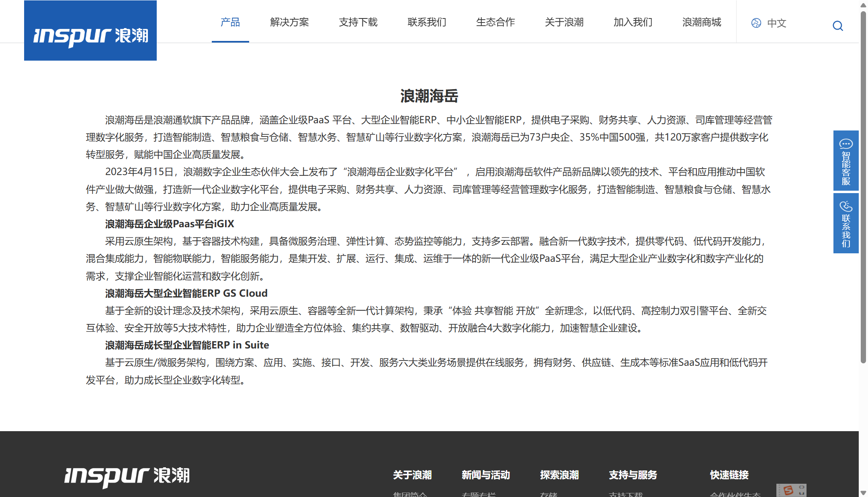
Task: Open the 智能客服 chat icon on right sidebar
Action: pos(846,143)
